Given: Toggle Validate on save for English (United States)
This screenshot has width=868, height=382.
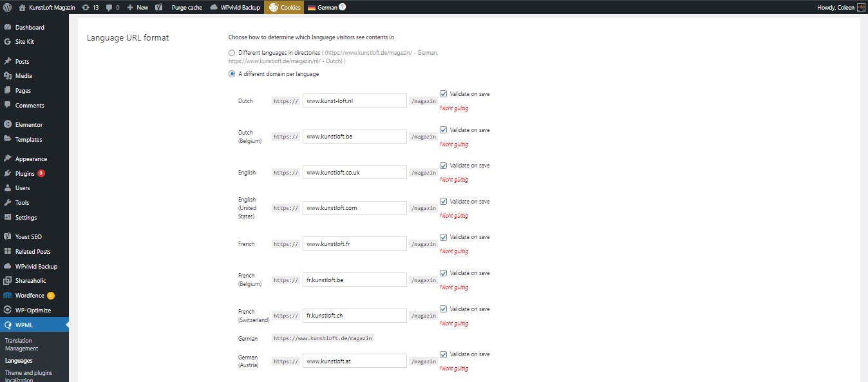Looking at the screenshot, I should tap(443, 202).
